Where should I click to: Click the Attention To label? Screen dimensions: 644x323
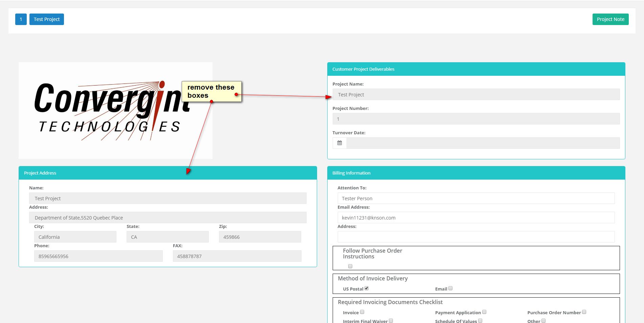point(352,188)
